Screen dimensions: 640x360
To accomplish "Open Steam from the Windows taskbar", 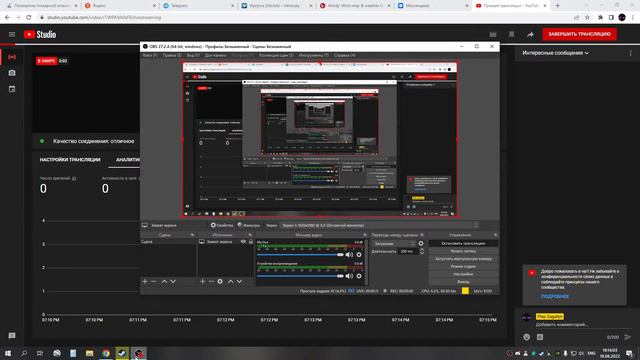I will pos(122,353).
